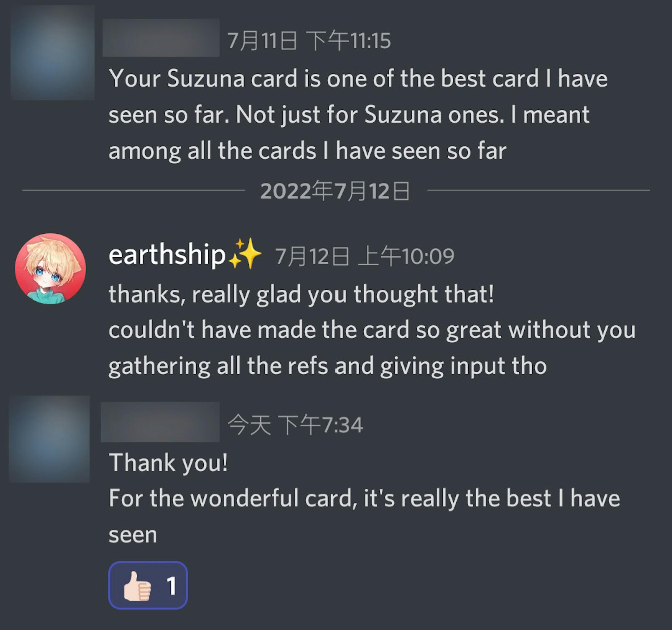This screenshot has width=672, height=630.
Task: Select the 'Your Suzuna card is one' message line
Action: point(358,79)
